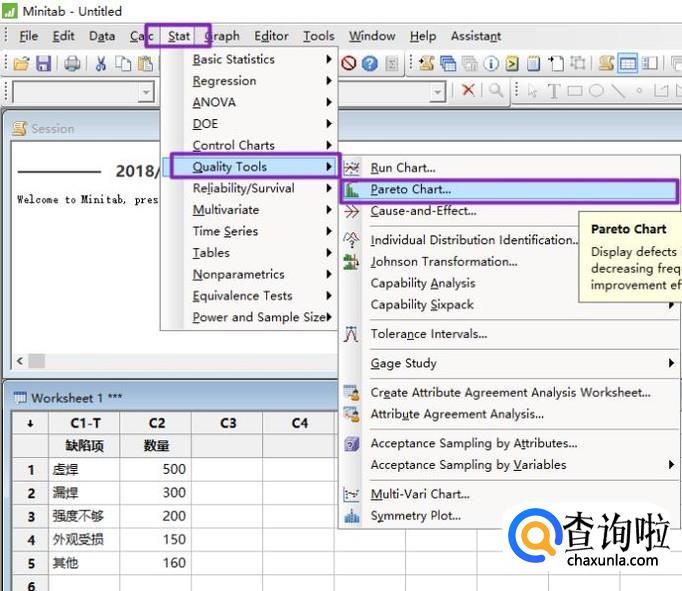Open the Tools menu

tap(319, 36)
